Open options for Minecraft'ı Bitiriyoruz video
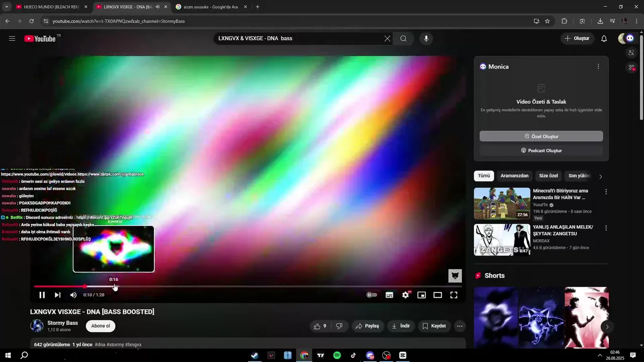The image size is (644, 362). pos(606,192)
